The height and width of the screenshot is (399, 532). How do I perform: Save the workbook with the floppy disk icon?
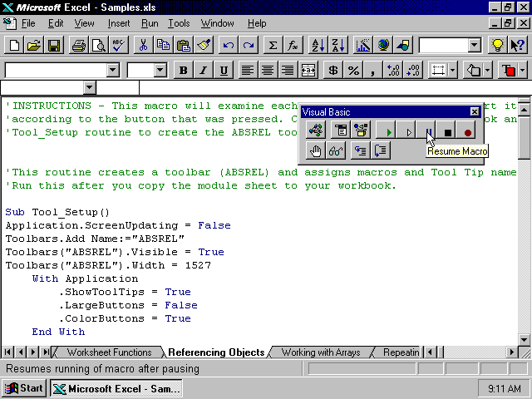tap(54, 45)
